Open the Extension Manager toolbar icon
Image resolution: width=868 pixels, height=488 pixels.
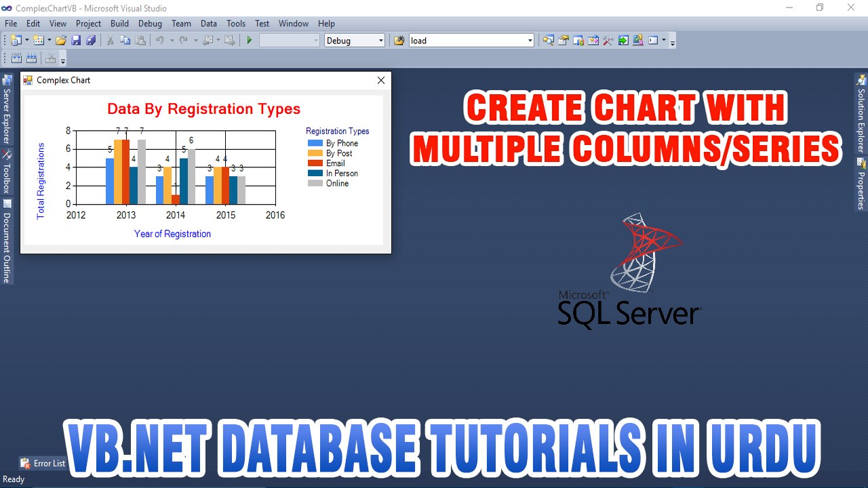click(x=638, y=41)
